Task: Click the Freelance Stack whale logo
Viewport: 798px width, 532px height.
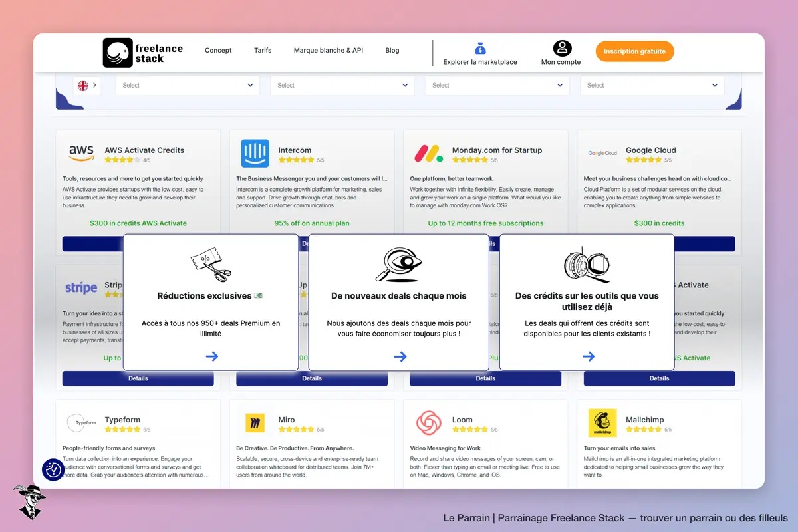Action: click(x=118, y=53)
